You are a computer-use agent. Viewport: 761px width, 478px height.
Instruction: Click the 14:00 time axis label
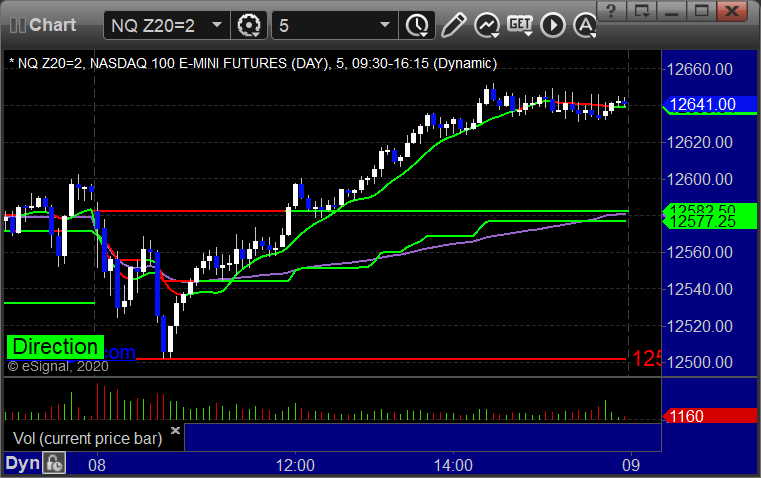click(x=453, y=465)
